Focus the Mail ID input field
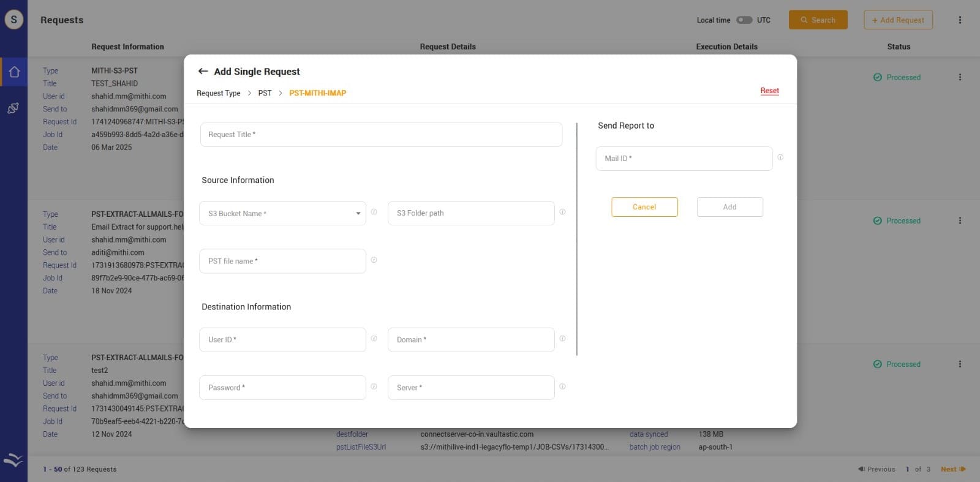Screen dimensions: 980x482 [x=684, y=159]
